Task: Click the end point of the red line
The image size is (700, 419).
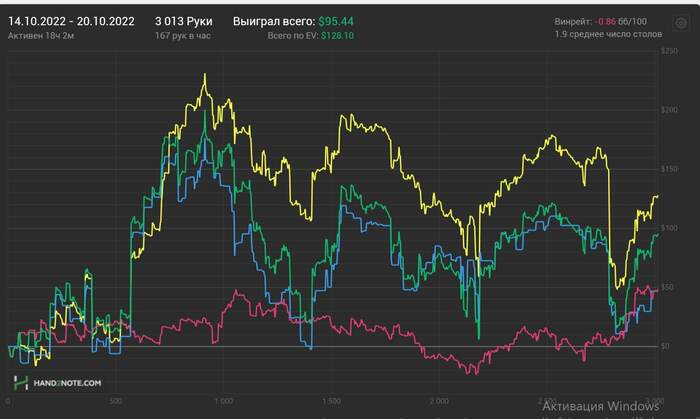Action: coord(656,291)
